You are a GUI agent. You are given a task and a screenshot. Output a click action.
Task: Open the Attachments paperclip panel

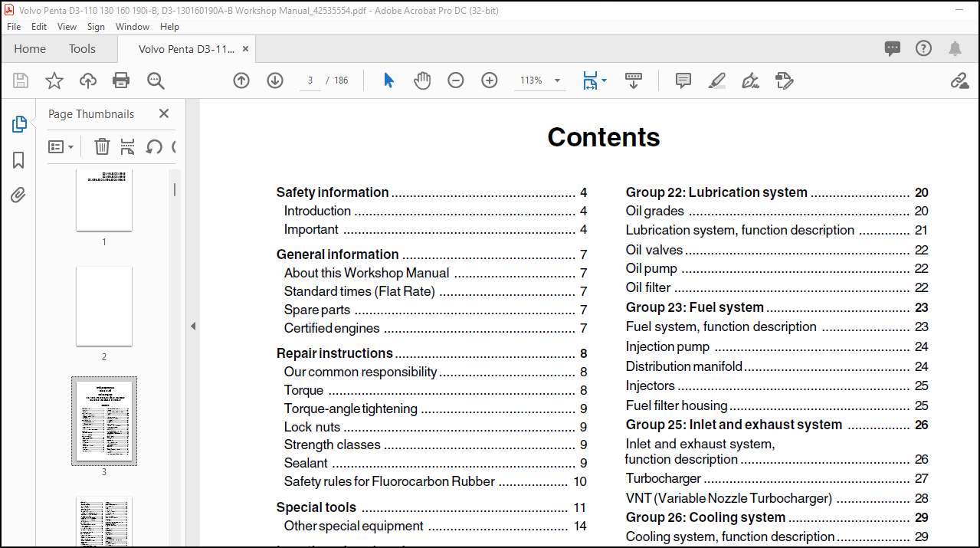pyautogui.click(x=19, y=195)
